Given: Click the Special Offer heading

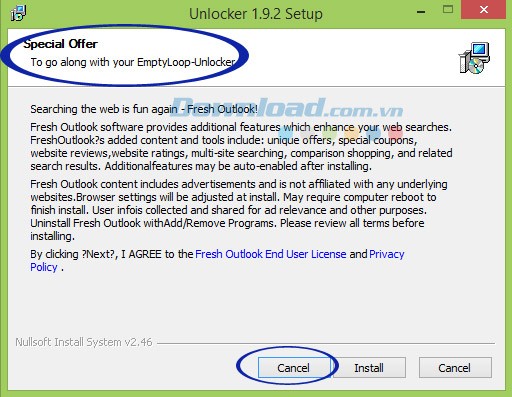Looking at the screenshot, I should (x=61, y=44).
